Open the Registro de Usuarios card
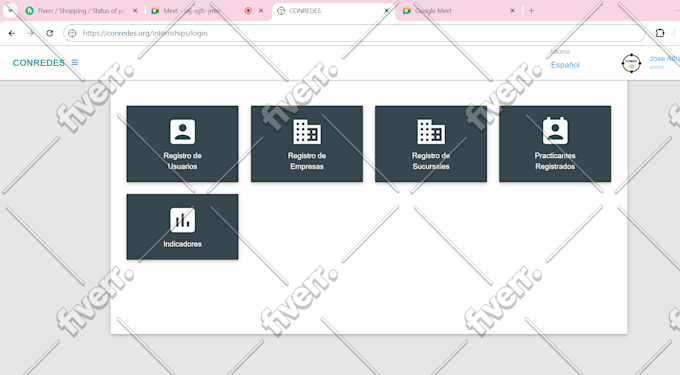 tap(182, 143)
